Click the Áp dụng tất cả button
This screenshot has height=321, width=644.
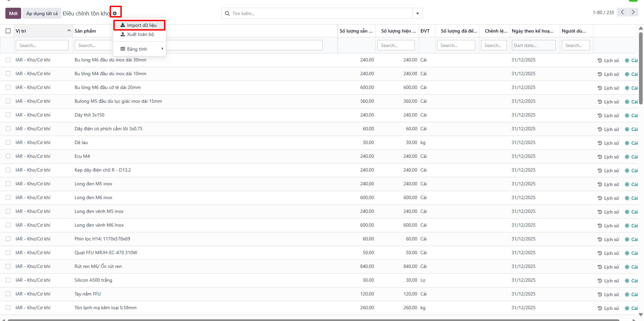pos(42,13)
